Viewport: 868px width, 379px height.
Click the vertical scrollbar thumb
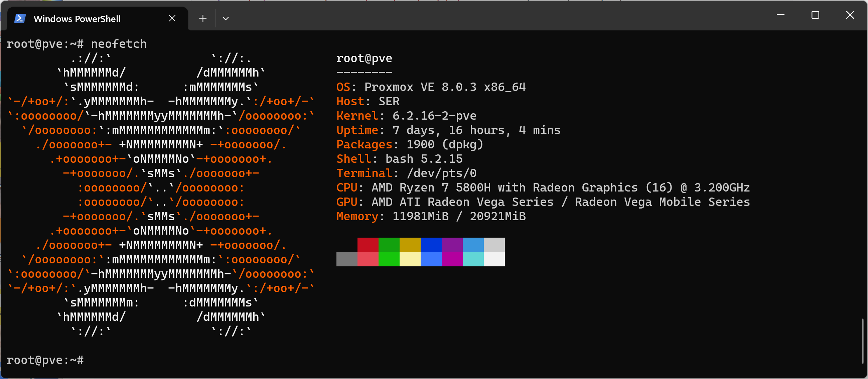[x=862, y=341]
